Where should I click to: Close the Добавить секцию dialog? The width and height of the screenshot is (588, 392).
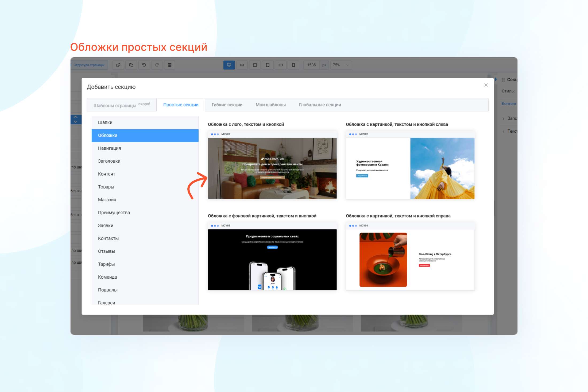point(486,85)
